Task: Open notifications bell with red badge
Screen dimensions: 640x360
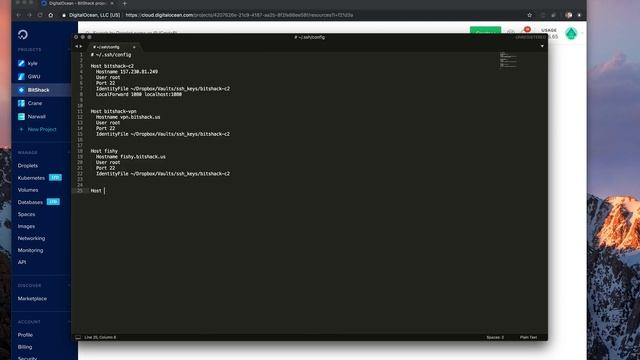Action: click(527, 30)
